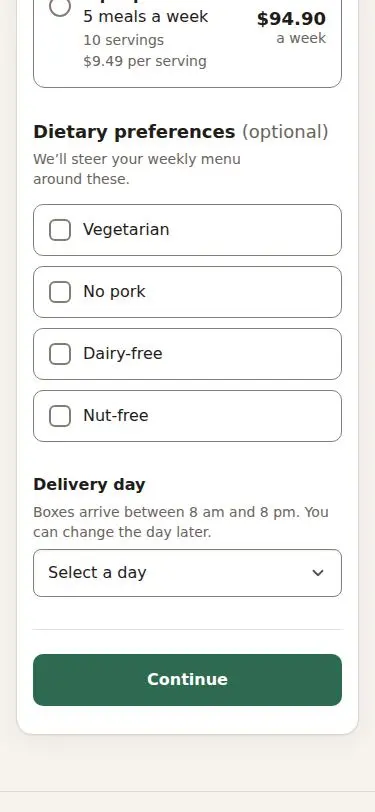Click the $94.90 weekly price

[291, 19]
